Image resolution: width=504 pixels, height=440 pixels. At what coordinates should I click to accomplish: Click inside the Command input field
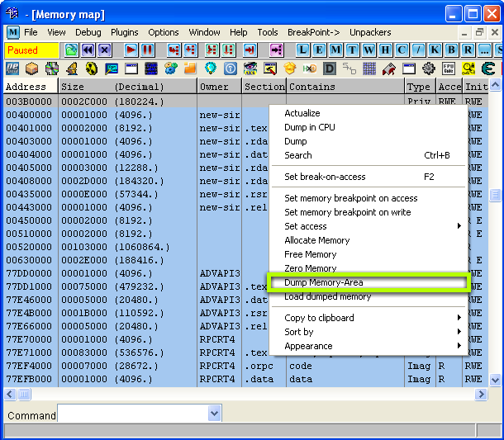[x=132, y=414]
